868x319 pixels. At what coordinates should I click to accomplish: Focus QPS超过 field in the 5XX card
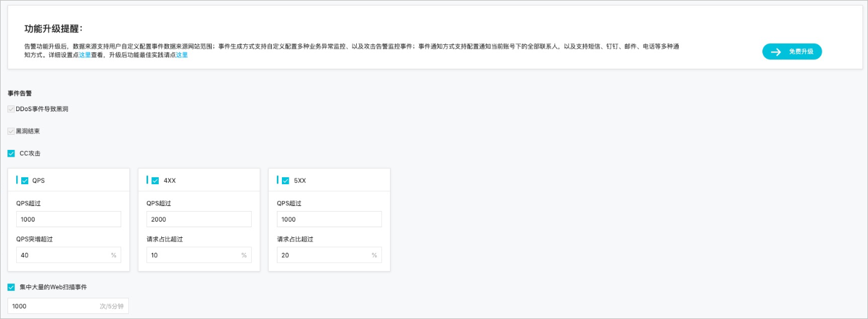point(329,219)
